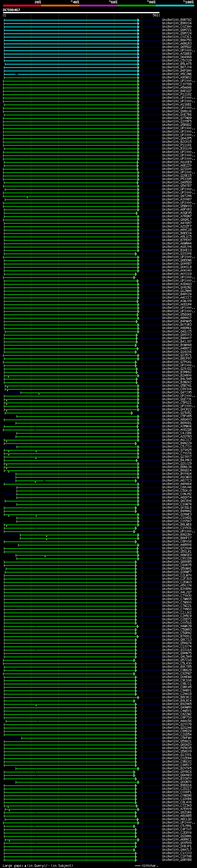197x868 pixels.
Task: Select the UniRef100_Q9RYB8 label
Action: 177,860
